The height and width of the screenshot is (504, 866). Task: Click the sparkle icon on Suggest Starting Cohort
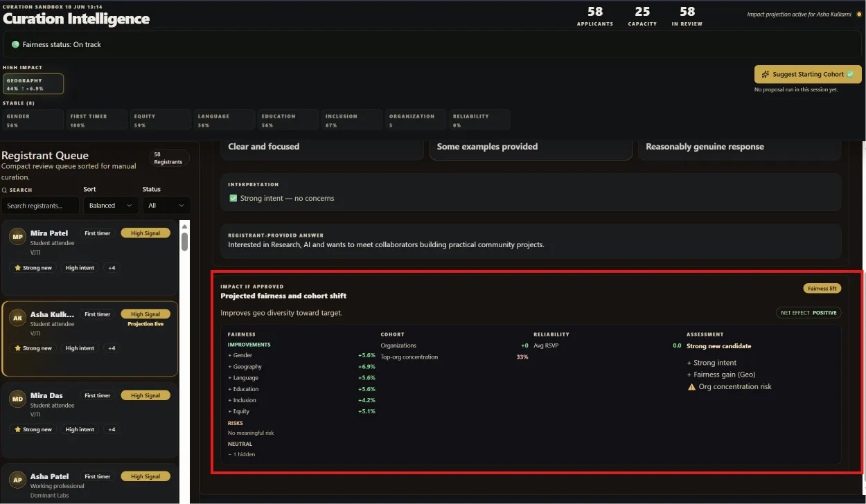coord(766,74)
